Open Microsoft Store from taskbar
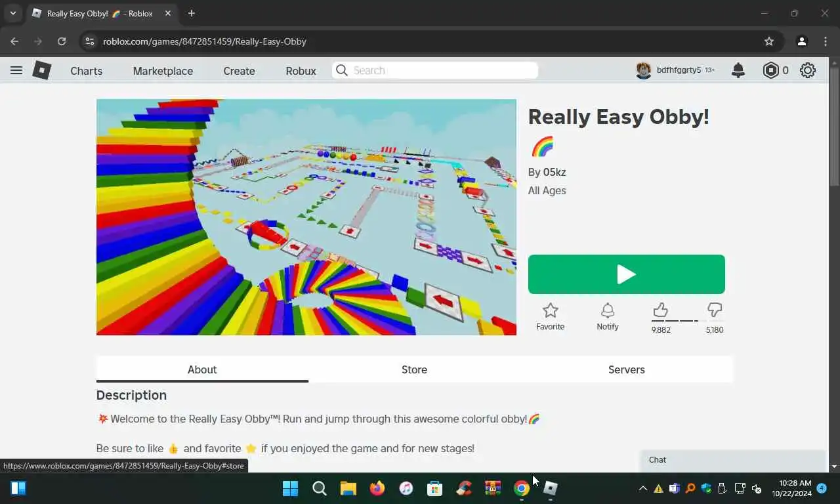The image size is (840, 504). point(434,488)
